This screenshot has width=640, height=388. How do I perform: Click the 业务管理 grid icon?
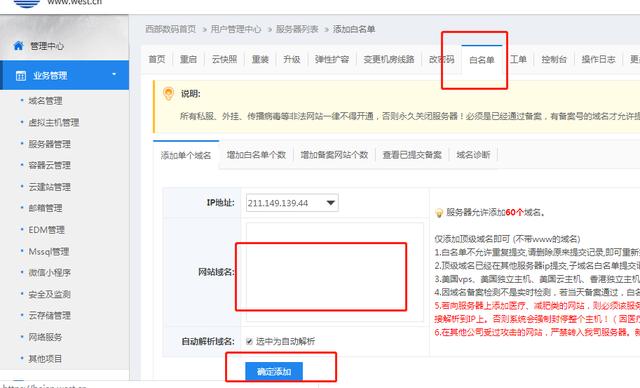pos(20,75)
